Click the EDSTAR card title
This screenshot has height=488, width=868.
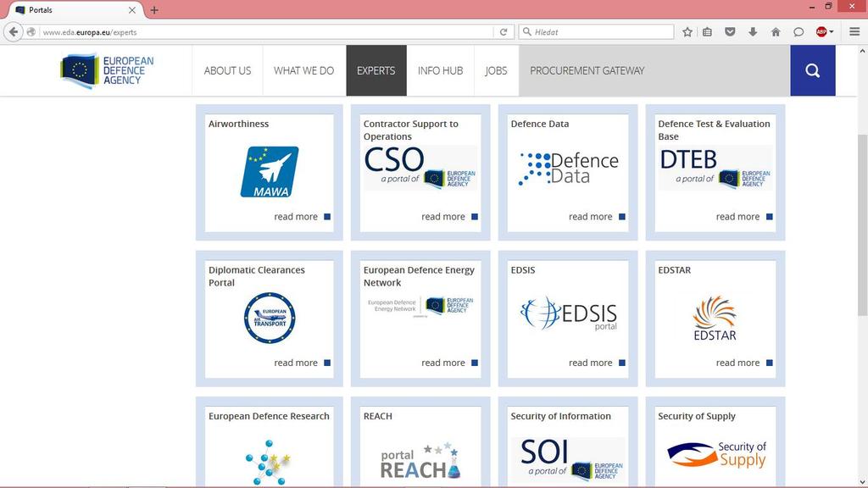coord(674,270)
